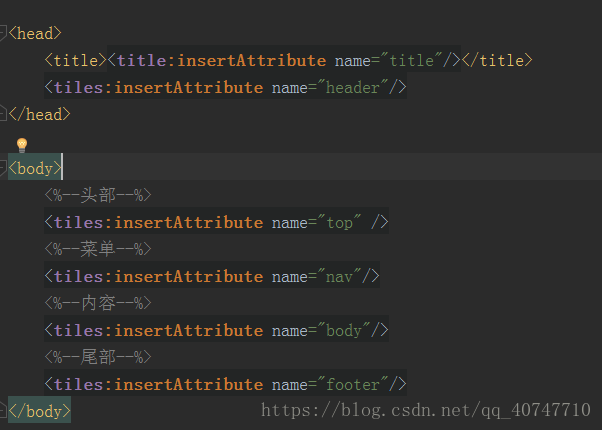This screenshot has height=430, width=602.
Task: Click the "title" attribute value
Action: [x=416, y=61]
